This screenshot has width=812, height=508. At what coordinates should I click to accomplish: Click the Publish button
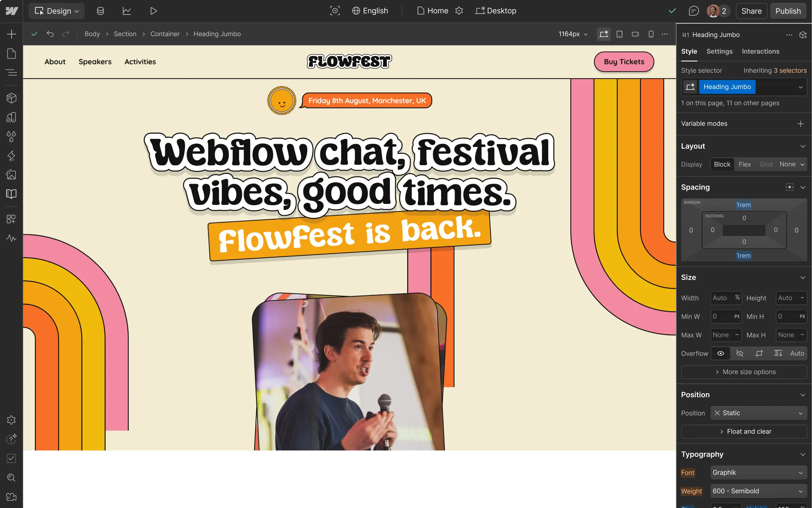788,11
